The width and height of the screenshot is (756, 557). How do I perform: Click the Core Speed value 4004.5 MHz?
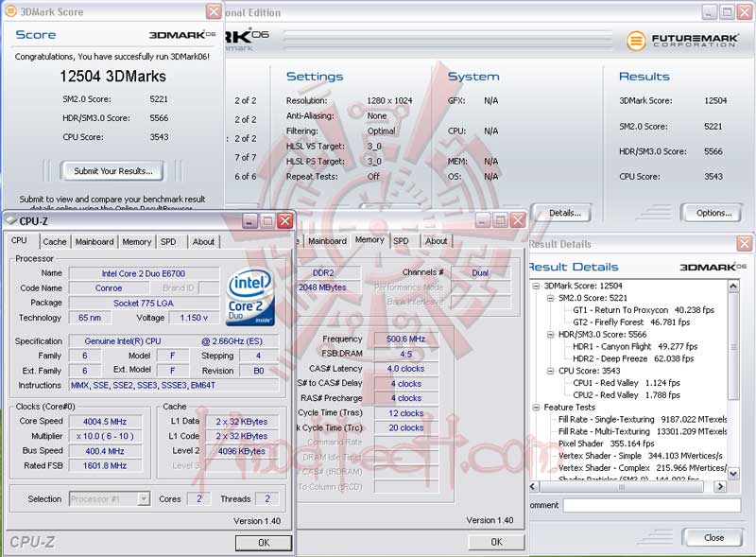[105, 422]
